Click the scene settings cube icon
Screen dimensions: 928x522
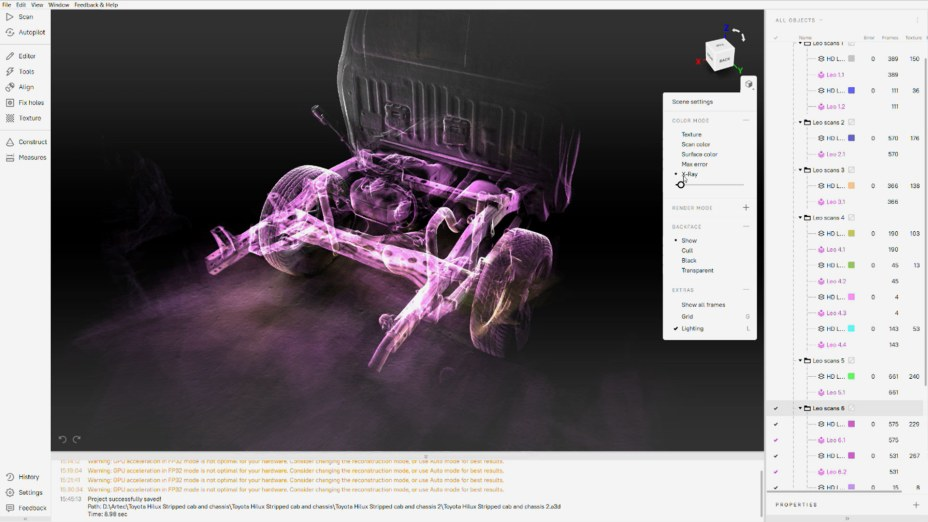(748, 85)
